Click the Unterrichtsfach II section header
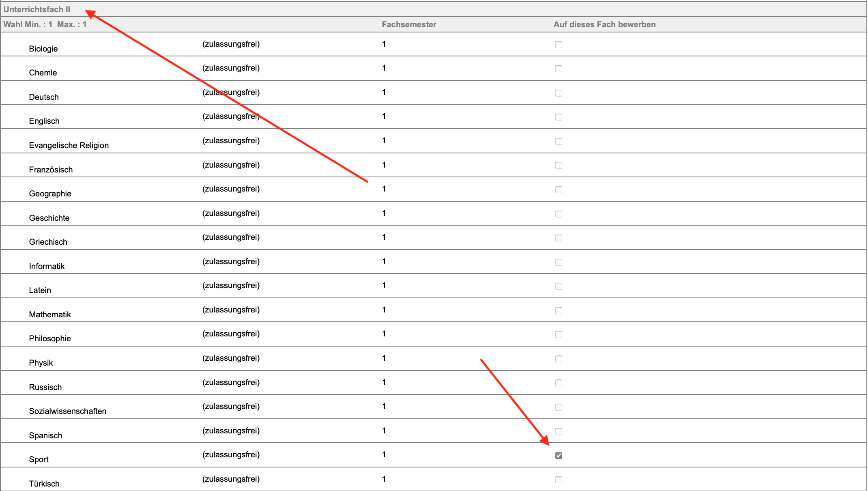Viewport: 868px width, 491px height. 37,9
